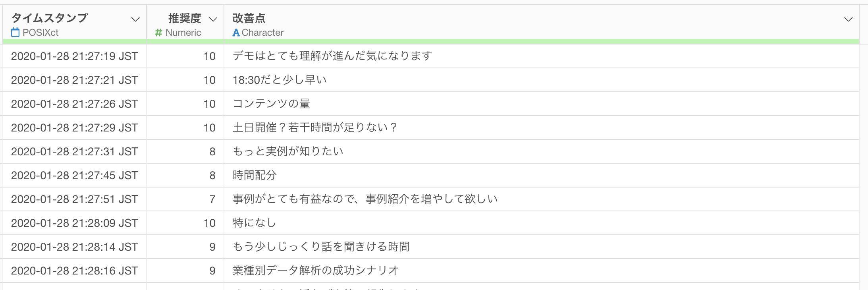The width and height of the screenshot is (868, 290).
Task: Select the 改善点 column header
Action: [x=542, y=22]
